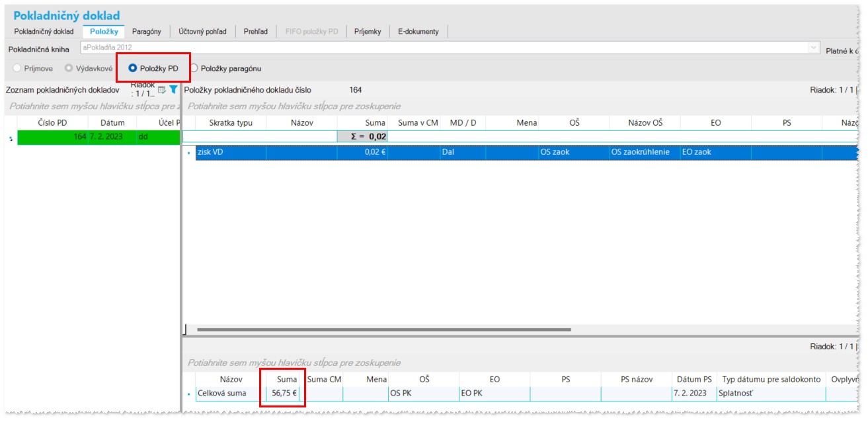The image size is (868, 422).
Task: Open the Paragóny tab
Action: pos(147,31)
